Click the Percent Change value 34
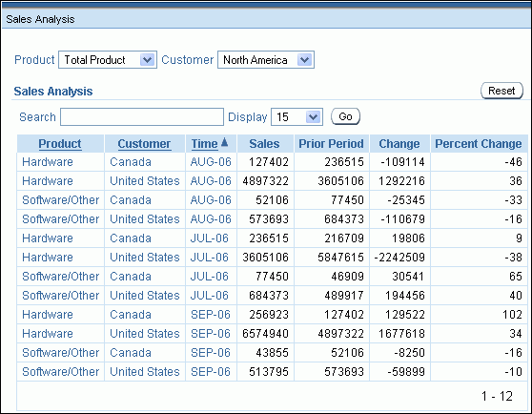 coord(516,334)
